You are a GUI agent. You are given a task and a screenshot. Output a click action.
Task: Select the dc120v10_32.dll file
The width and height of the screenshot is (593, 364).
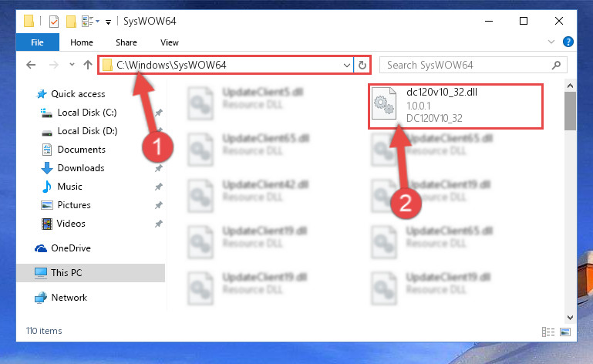(x=455, y=106)
